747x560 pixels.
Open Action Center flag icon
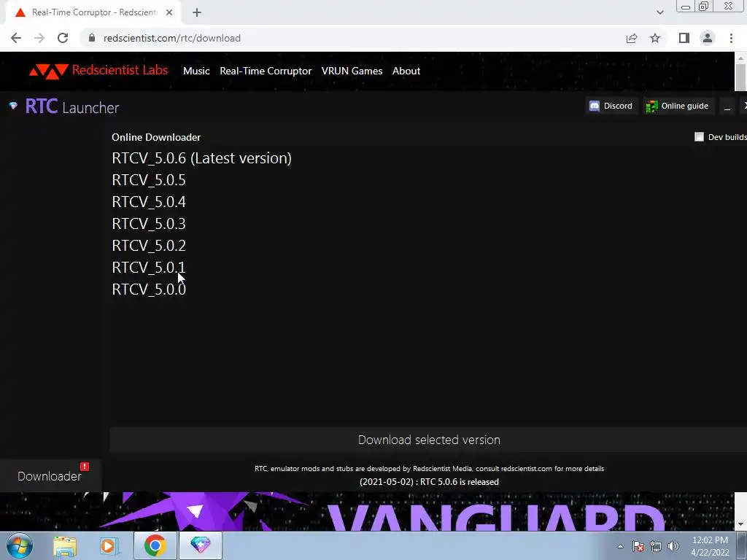tap(638, 546)
